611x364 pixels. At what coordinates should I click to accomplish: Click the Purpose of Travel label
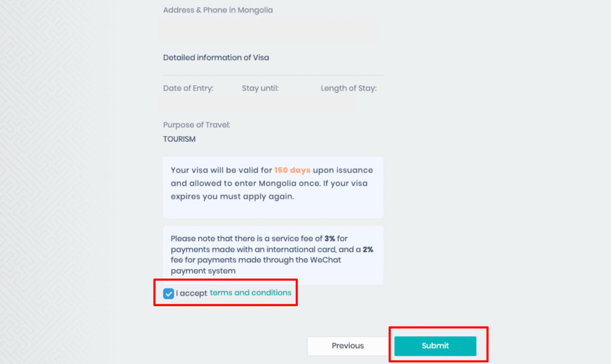tap(196, 125)
